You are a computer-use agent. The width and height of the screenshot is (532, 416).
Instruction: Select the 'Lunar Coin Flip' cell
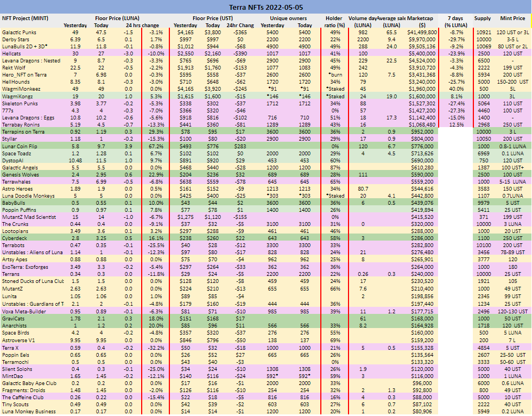(20, 146)
